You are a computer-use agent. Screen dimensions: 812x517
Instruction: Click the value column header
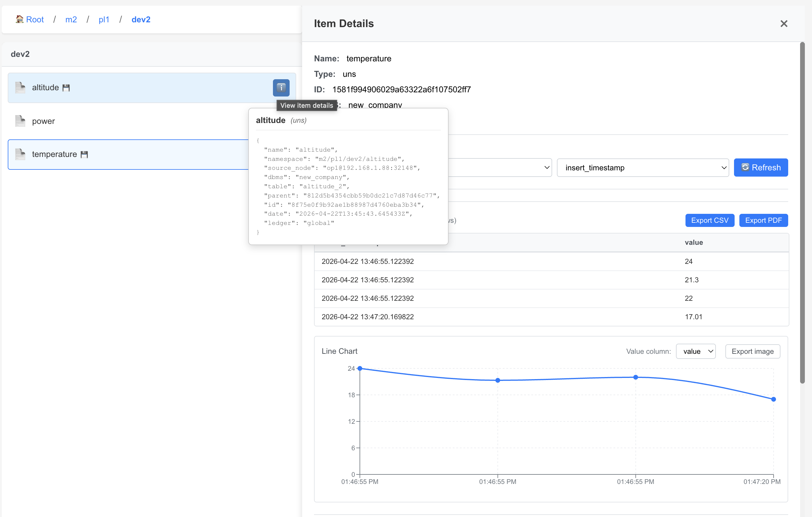(x=694, y=242)
